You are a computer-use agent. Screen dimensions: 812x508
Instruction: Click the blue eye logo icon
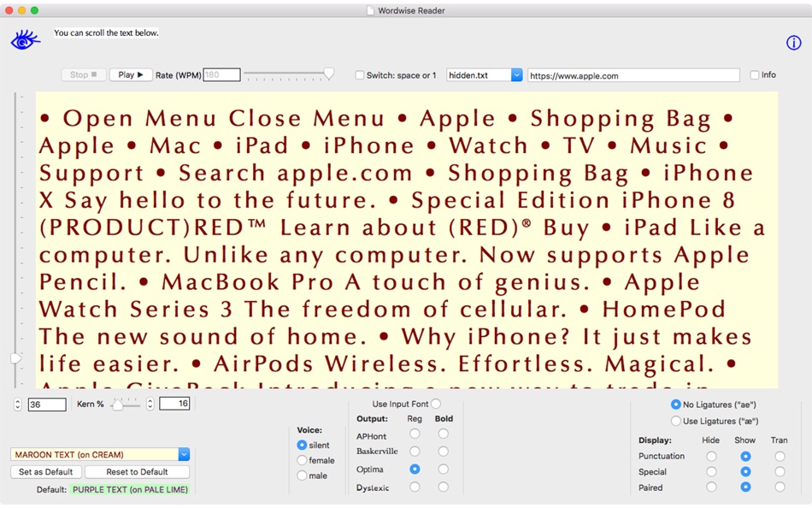click(x=25, y=40)
